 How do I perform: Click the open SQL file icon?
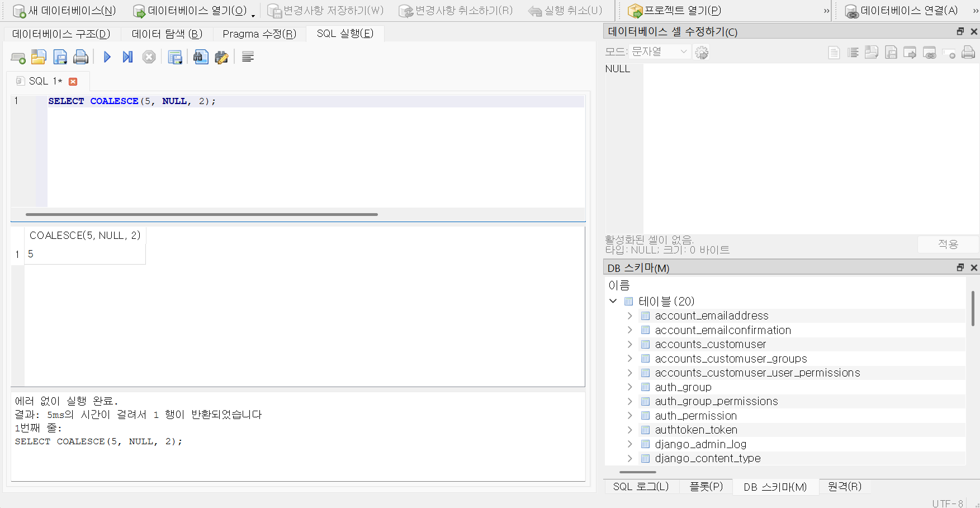[39, 57]
